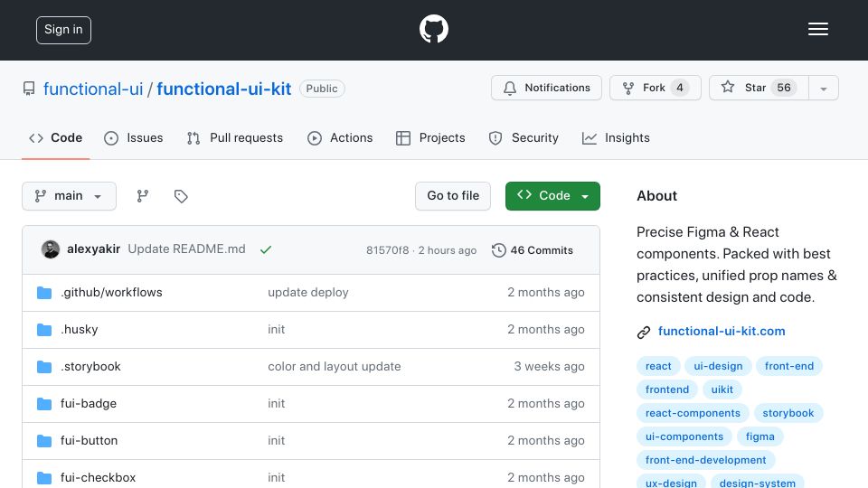Screen dimensions: 868x488
Task: Click the react topic tag
Action: [658, 366]
